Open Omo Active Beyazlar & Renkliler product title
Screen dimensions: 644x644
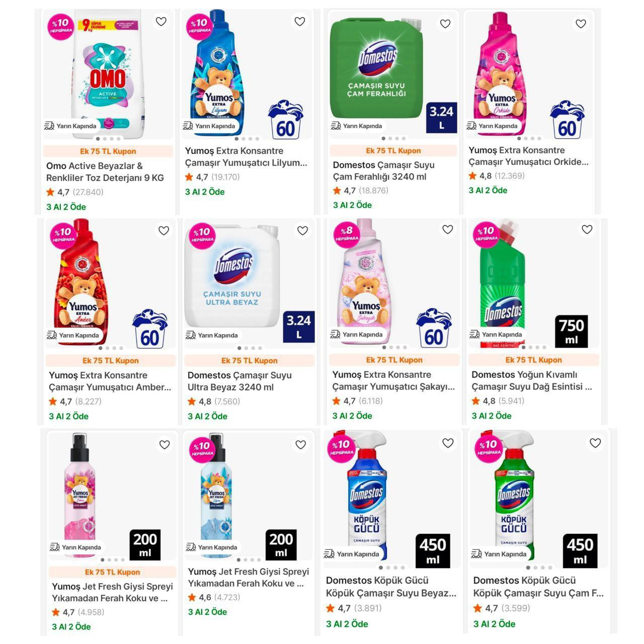105,172
